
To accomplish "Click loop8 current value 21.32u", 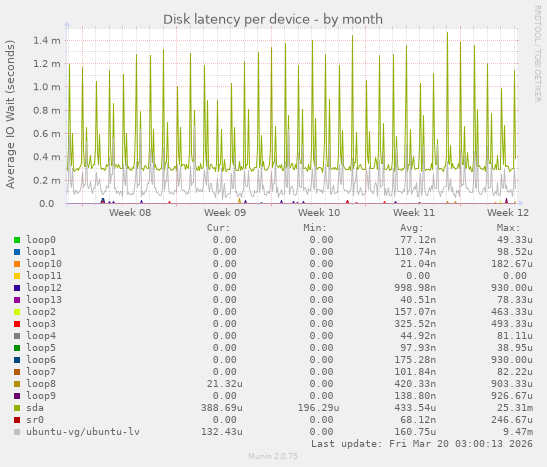I will click(x=224, y=384).
